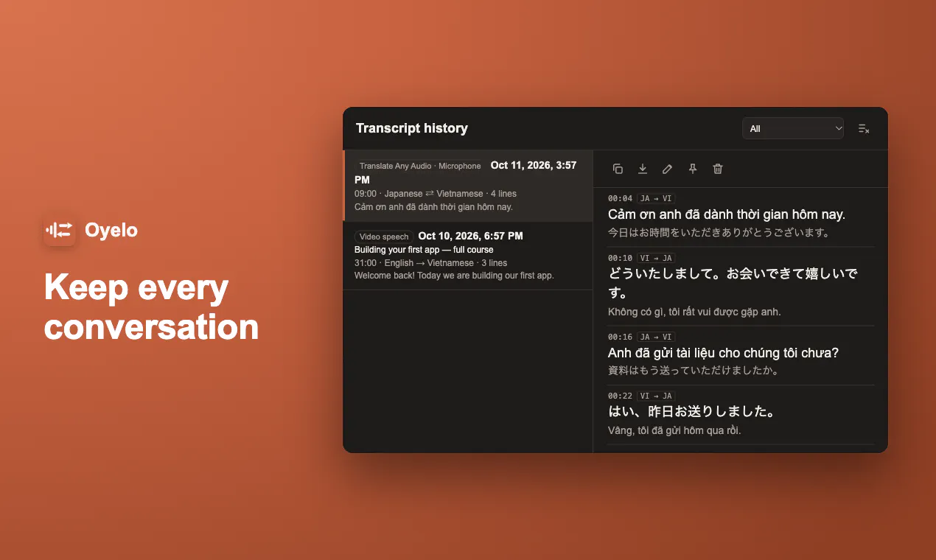
Task: Open the All filter dropdown
Action: (793, 128)
